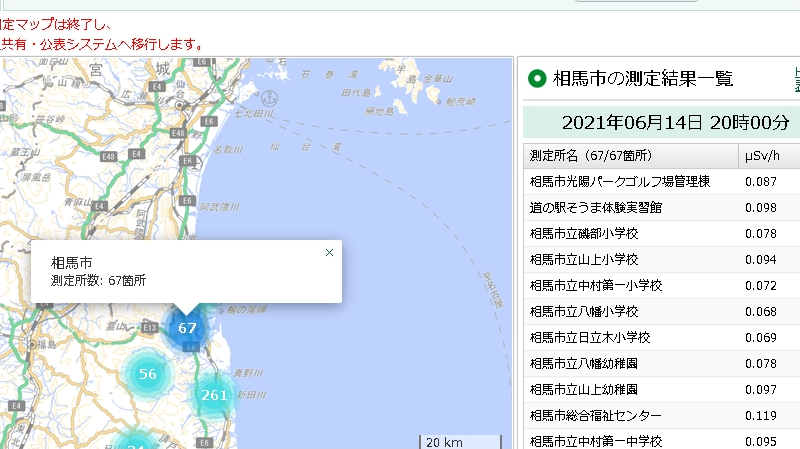Screen dimensions: 800x449
Task: Click the blue 67 cluster marker
Action: click(x=187, y=328)
